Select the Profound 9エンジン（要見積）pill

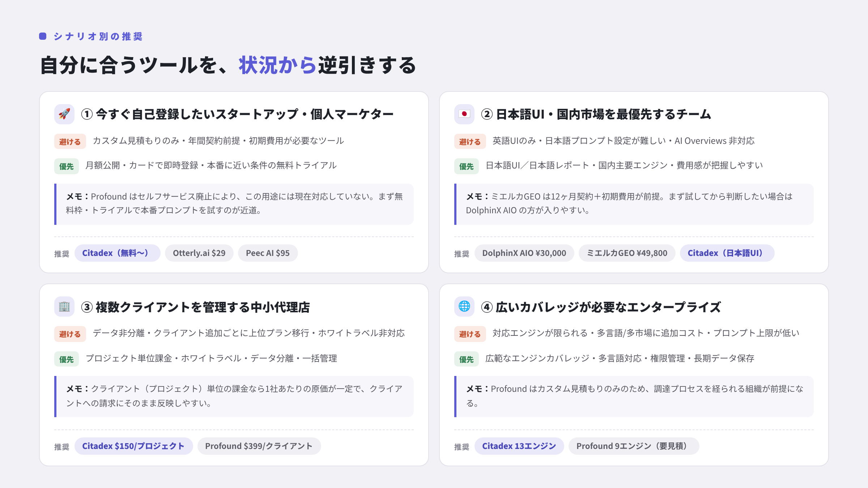point(634,446)
